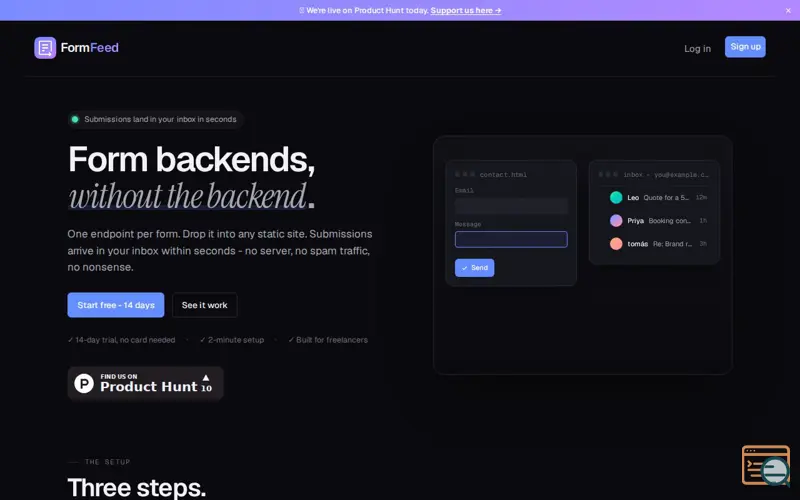800x500 pixels.
Task: Open tomás's Re: Brand message
Action: [x=658, y=244]
